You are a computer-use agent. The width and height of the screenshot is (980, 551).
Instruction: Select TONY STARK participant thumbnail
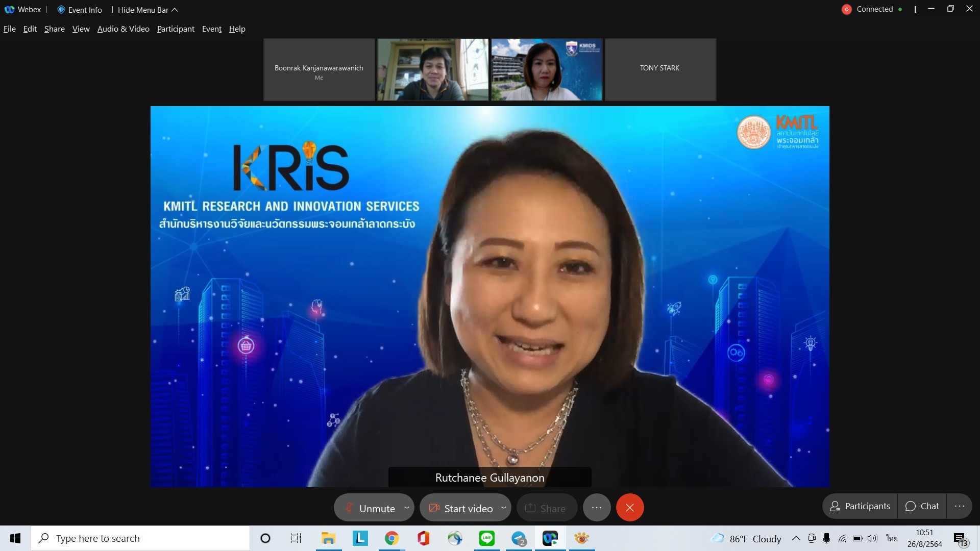(x=660, y=69)
